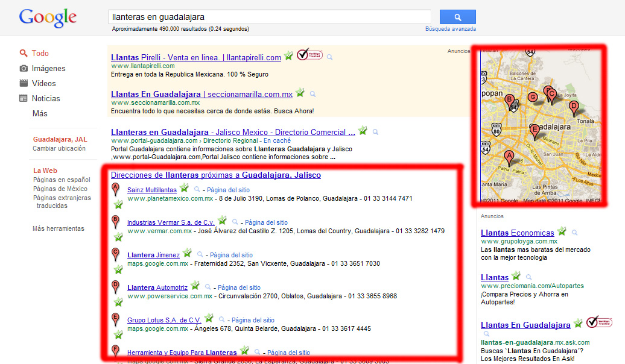Open Búsqueda avanzada link
Viewport: 625px width, 364px height.
point(451,29)
